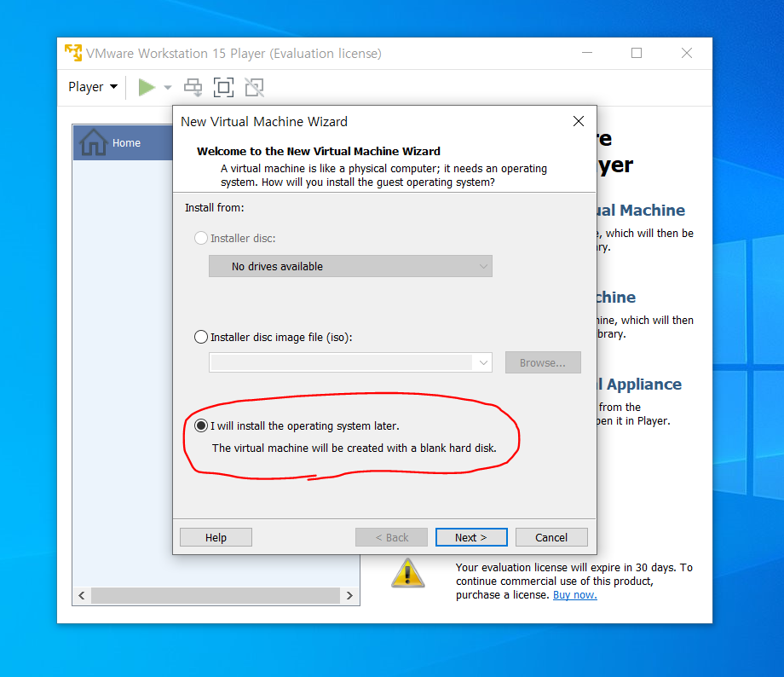The width and height of the screenshot is (784, 677).
Task: Select Installer disc image file (iso) option
Action: coord(201,337)
